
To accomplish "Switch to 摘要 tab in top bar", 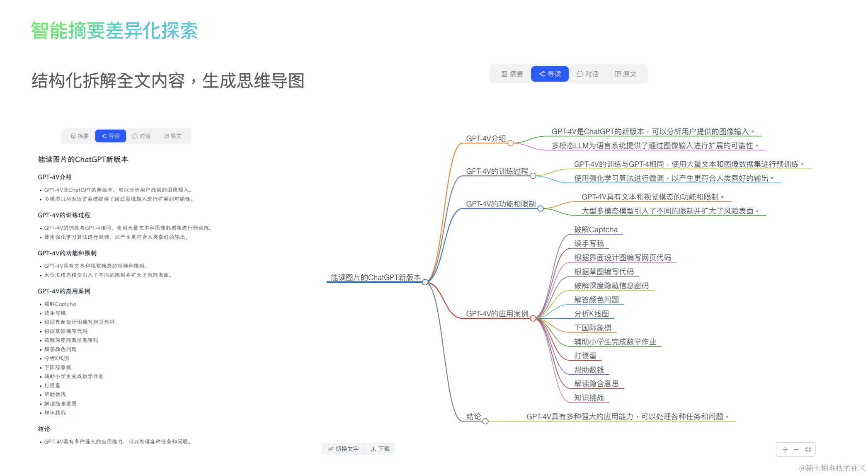I will click(x=512, y=74).
